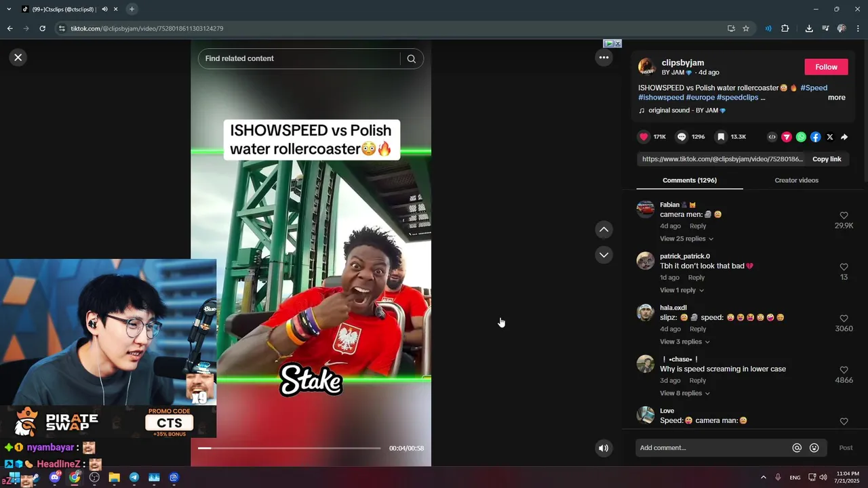The image size is (868, 488).
Task: Expand description with 'more'
Action: 836,98
